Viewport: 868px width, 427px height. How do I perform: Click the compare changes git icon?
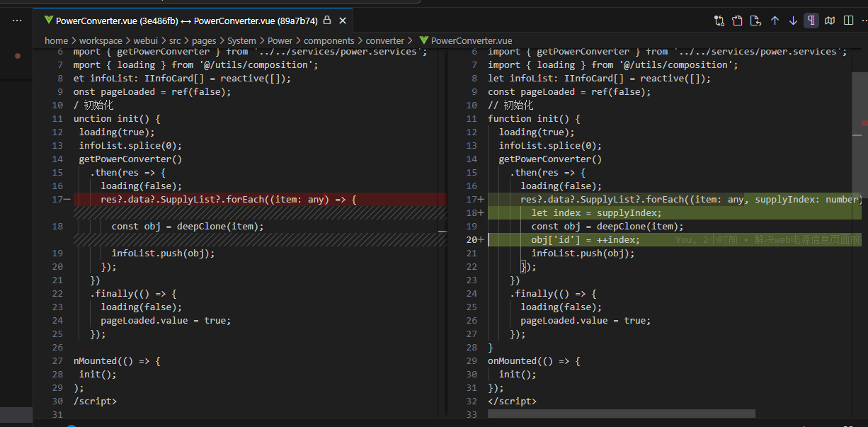click(719, 21)
